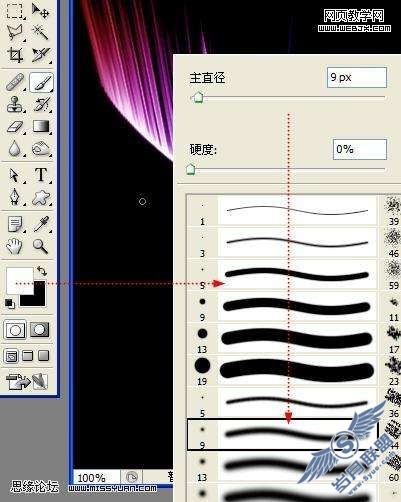Screen dimensions: 401x502
Task: Select the Clone Stamp tool
Action: [x=15, y=104]
